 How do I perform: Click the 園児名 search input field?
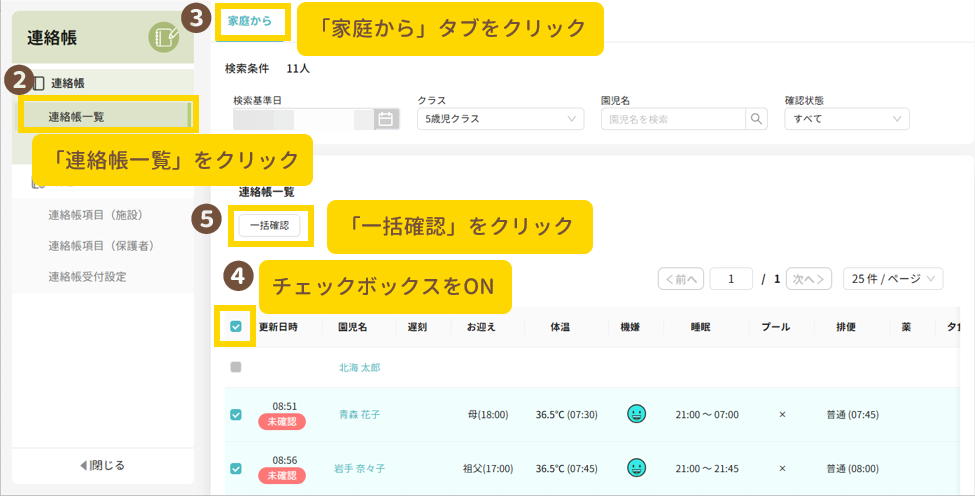(x=673, y=119)
